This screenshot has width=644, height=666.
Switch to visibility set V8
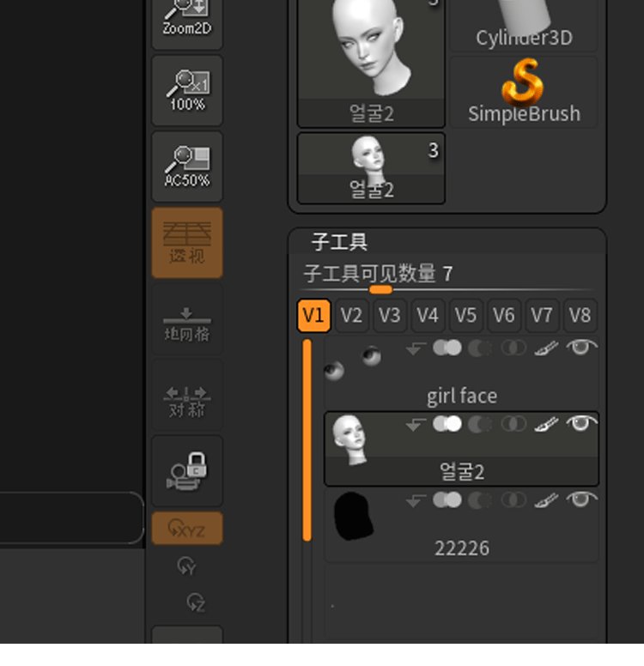point(580,316)
